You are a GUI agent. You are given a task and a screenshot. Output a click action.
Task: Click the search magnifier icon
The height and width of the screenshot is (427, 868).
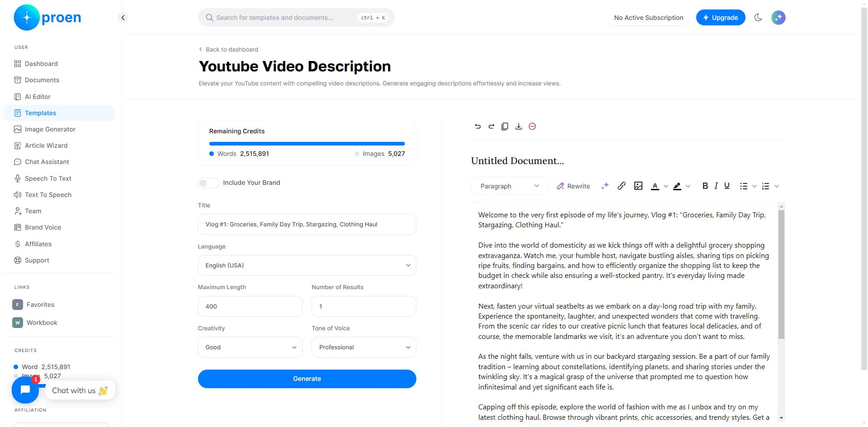pos(209,18)
